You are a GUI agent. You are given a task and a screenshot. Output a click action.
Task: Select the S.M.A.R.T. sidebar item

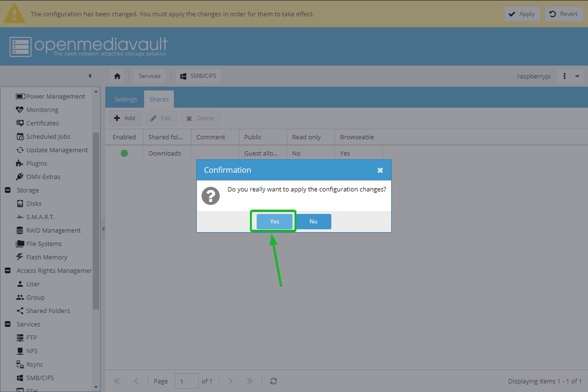(40, 217)
